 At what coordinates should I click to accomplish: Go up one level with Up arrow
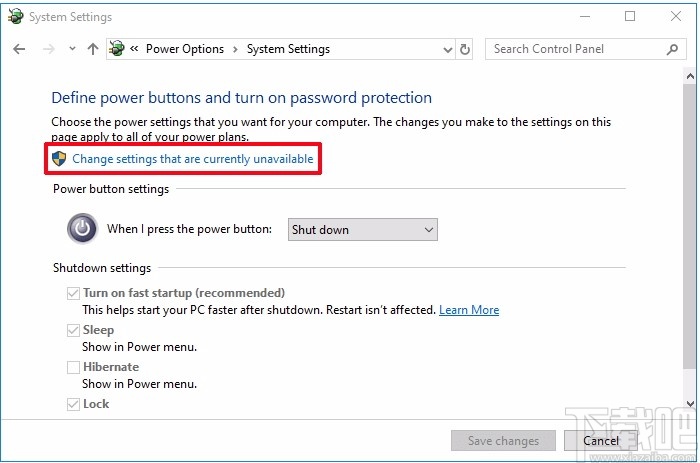point(93,49)
